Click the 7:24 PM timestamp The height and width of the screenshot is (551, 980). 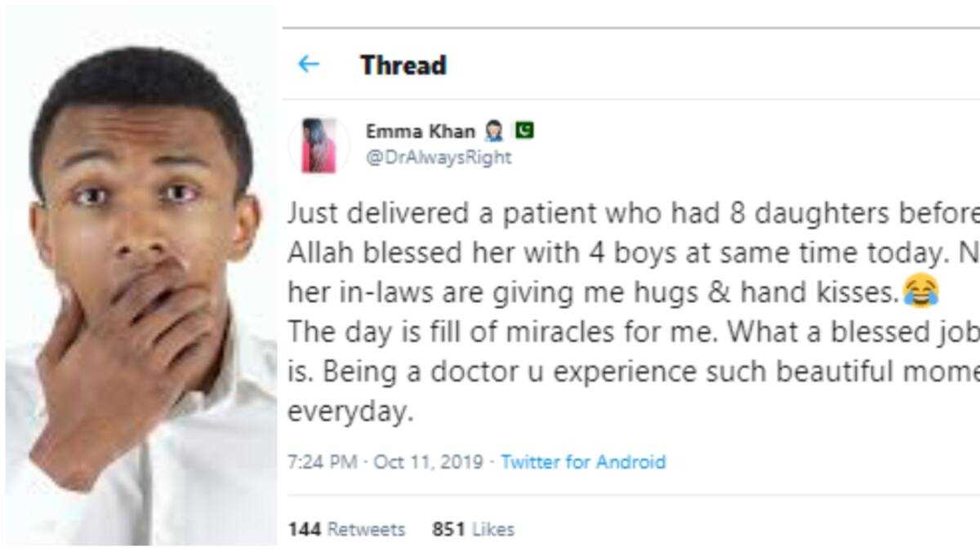(x=322, y=462)
